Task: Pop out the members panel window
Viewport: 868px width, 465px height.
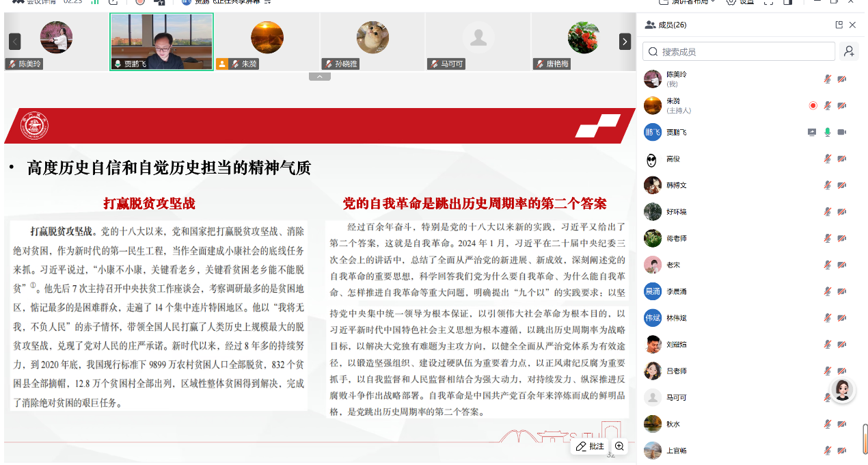Action: point(839,25)
